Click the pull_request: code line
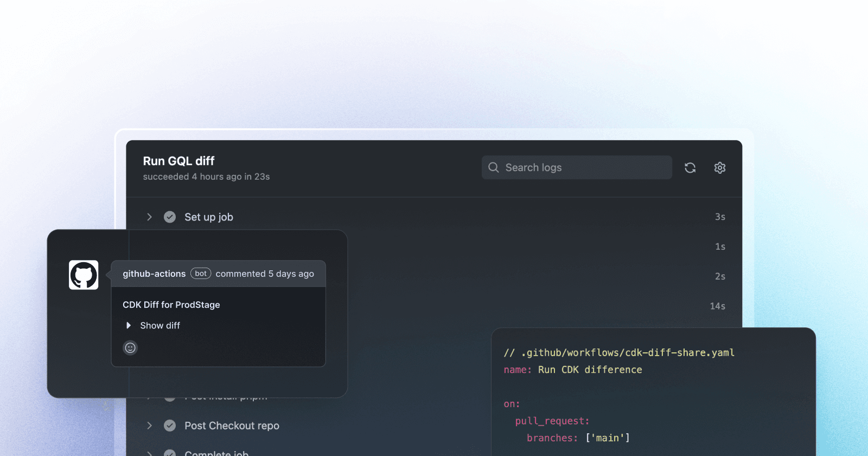 click(x=552, y=421)
